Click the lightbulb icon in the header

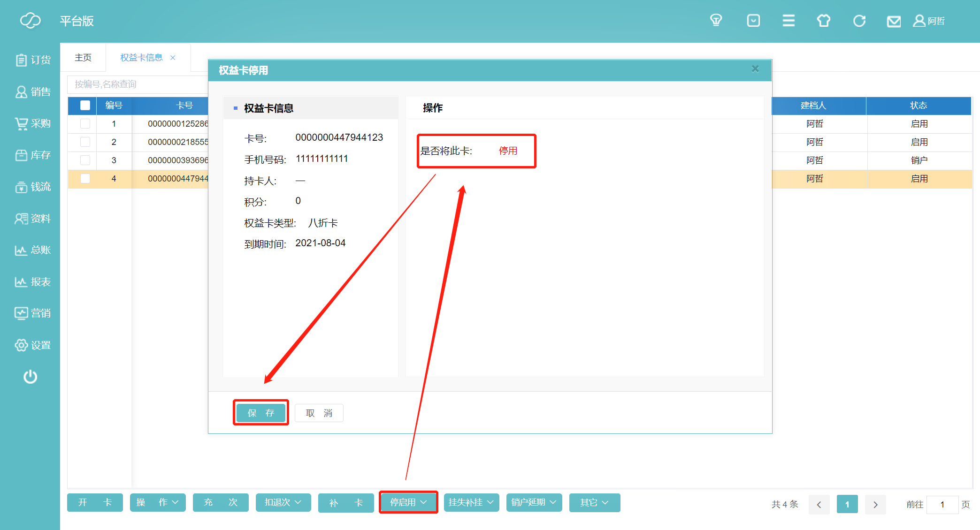coord(716,21)
